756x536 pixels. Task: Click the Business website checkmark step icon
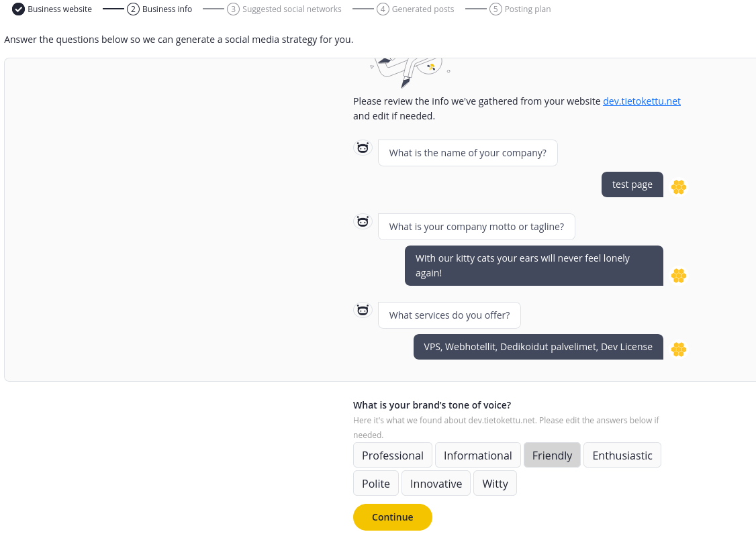(x=18, y=9)
